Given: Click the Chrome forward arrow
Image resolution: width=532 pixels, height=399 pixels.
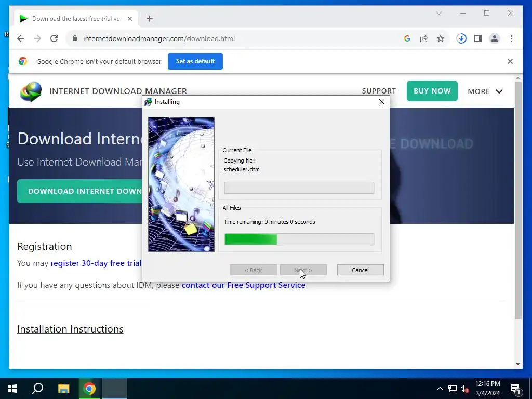Looking at the screenshot, I should [37, 38].
